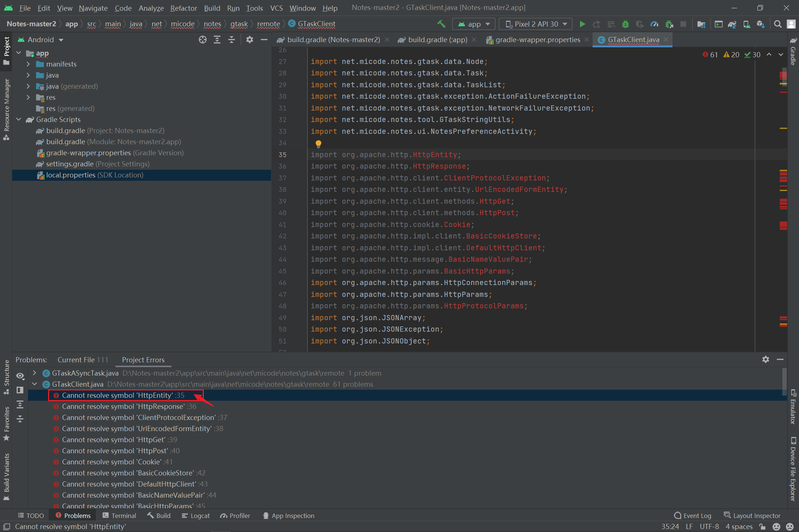Open App Inspection tool window

(x=289, y=515)
